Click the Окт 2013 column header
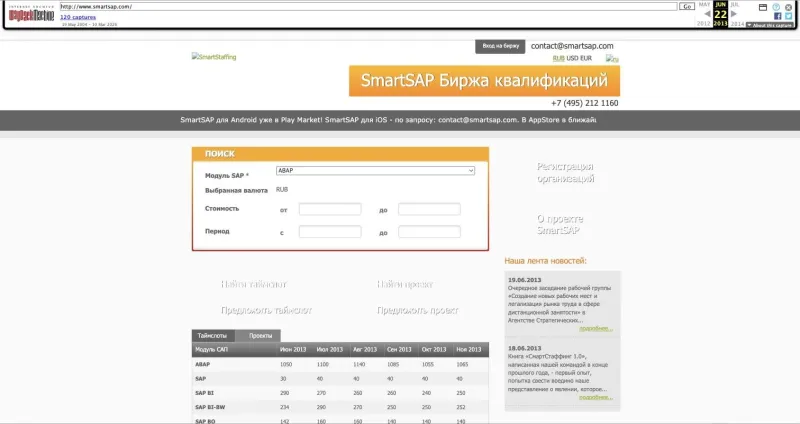 point(434,350)
